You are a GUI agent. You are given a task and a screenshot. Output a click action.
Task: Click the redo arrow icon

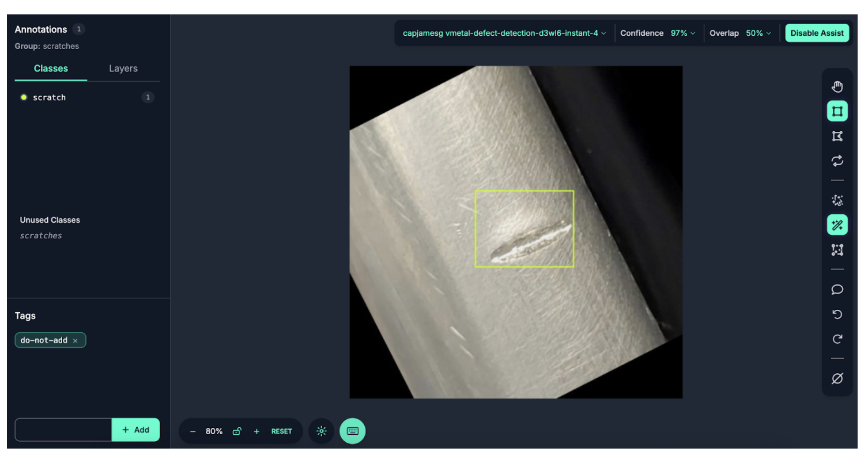tap(837, 339)
